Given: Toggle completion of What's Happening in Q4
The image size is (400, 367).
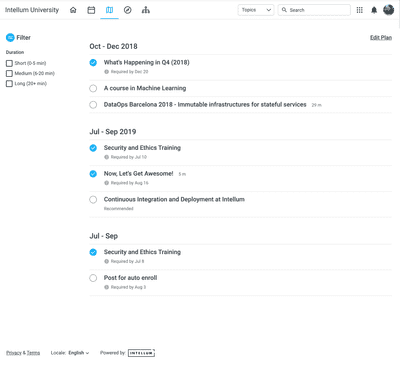Looking at the screenshot, I should 93,62.
